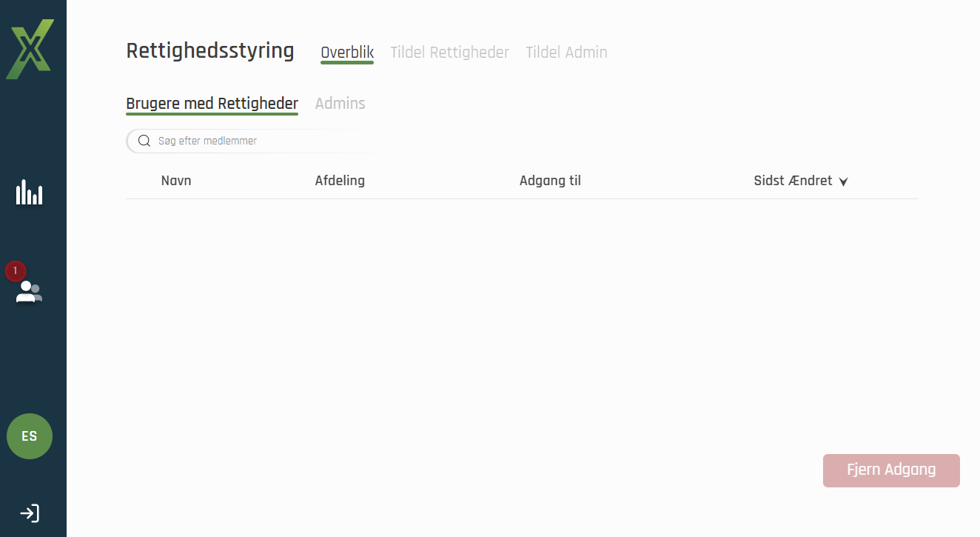Switch to the Overblik tab

tap(347, 53)
